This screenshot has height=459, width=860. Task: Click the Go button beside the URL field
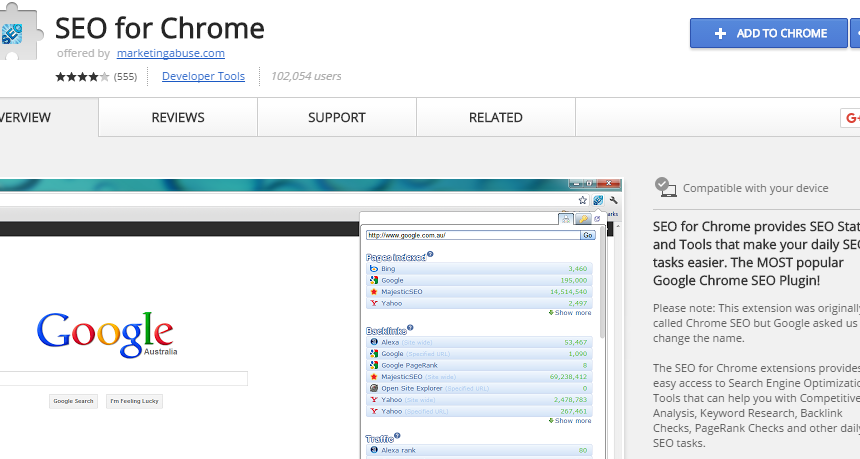tap(588, 235)
